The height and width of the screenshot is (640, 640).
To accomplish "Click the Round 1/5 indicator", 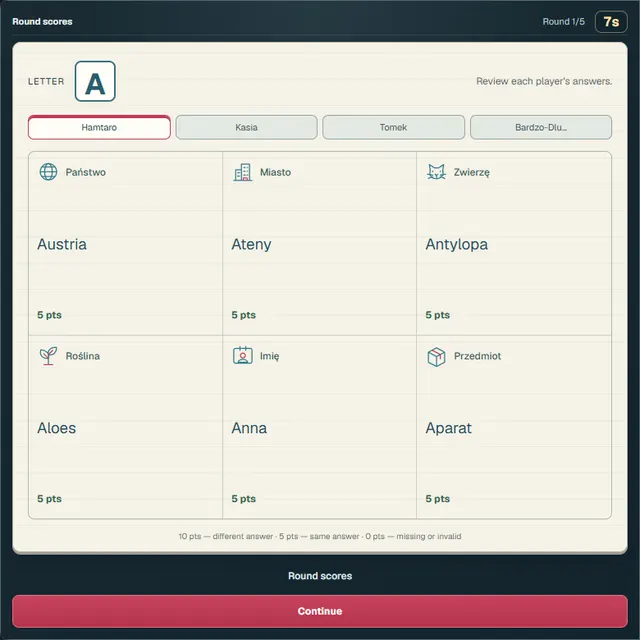I will pos(563,22).
